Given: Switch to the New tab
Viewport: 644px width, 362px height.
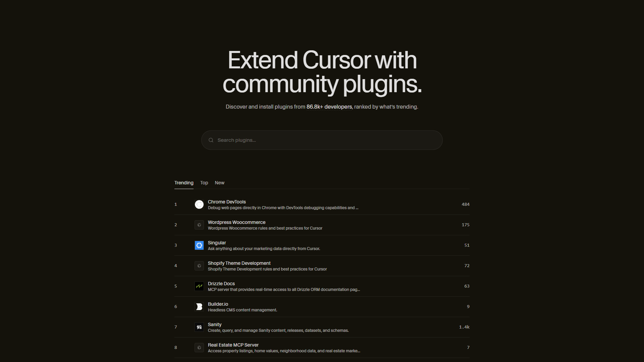Looking at the screenshot, I should (x=220, y=183).
